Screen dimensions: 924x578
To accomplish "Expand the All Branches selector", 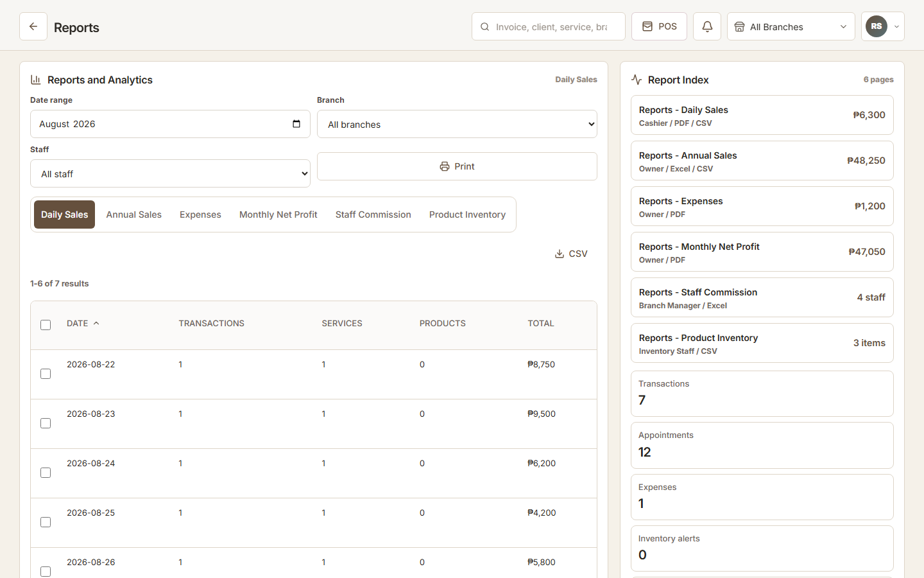I will coord(791,26).
